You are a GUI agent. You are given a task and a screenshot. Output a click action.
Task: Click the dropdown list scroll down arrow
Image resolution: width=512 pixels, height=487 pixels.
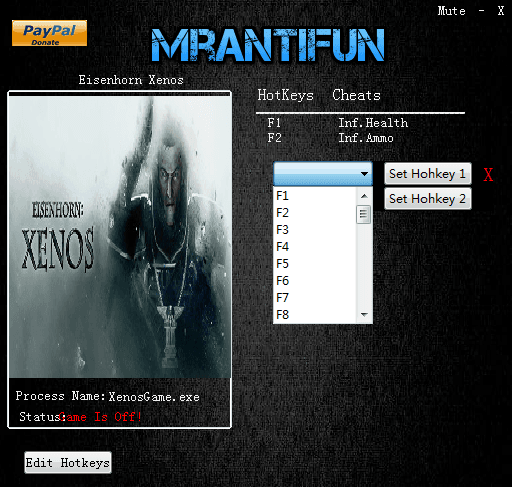pos(364,315)
